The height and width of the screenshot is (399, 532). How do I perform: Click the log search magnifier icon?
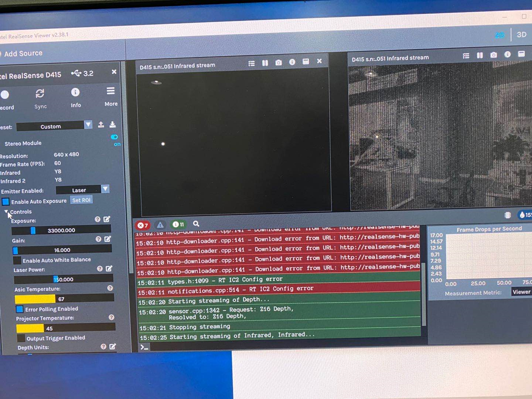196,224
